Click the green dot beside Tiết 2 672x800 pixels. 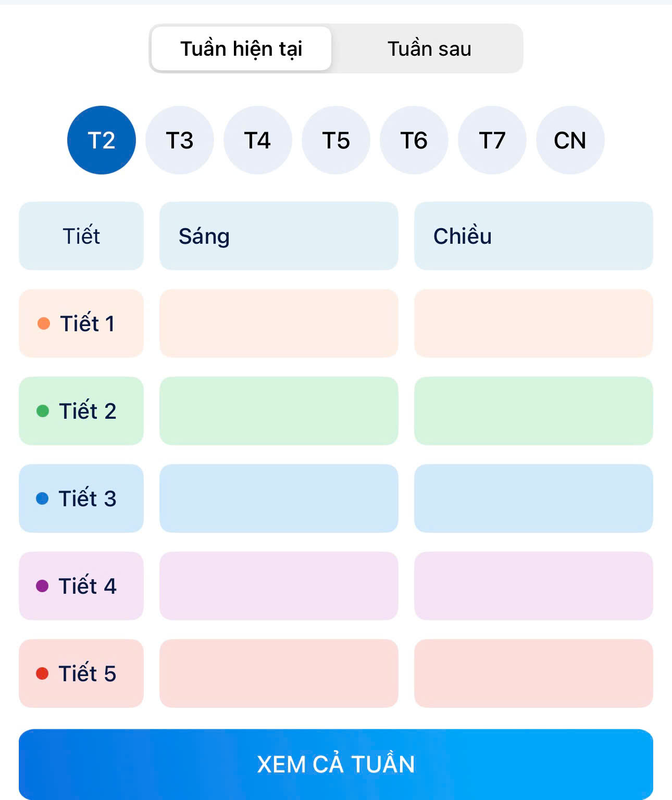(43, 411)
